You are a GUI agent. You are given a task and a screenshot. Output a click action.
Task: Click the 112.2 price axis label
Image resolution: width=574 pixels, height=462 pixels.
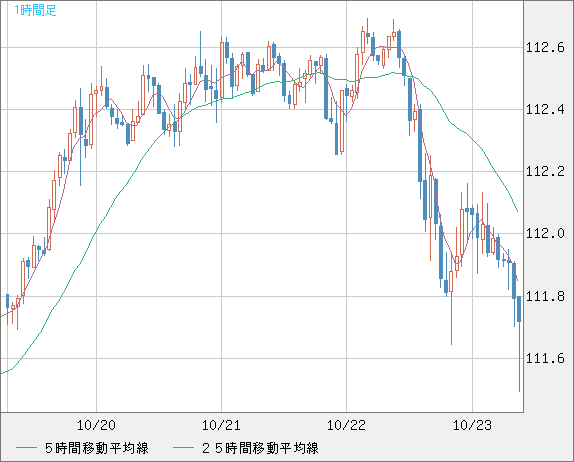545,171
